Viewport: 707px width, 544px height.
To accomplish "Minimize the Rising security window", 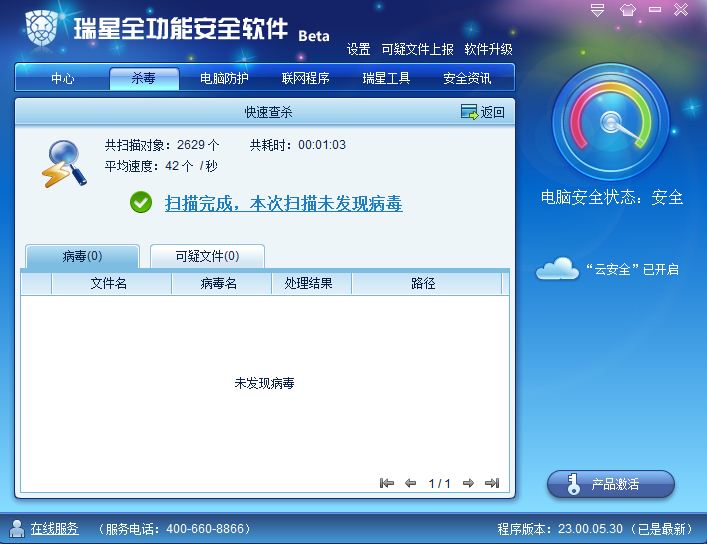I will [655, 9].
